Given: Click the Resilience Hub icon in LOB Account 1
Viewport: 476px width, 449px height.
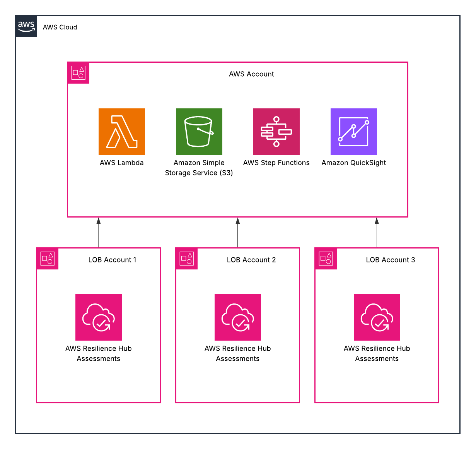Looking at the screenshot, I should click(98, 317).
